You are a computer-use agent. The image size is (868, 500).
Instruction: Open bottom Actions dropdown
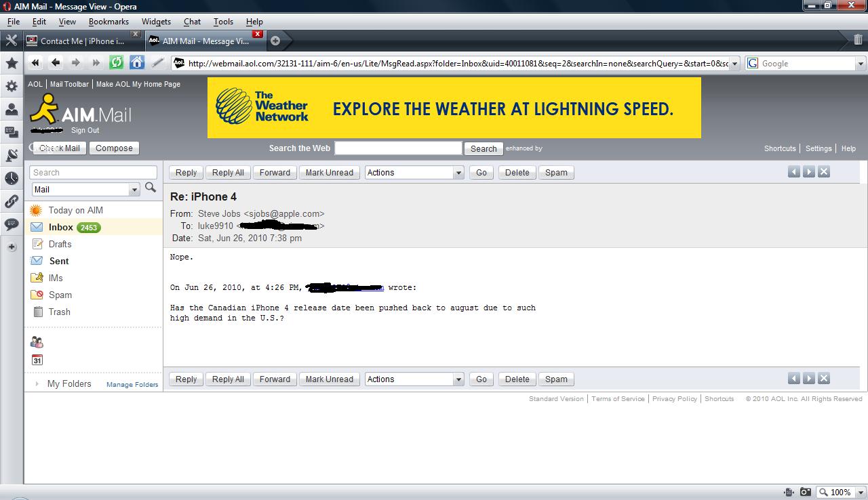point(414,379)
